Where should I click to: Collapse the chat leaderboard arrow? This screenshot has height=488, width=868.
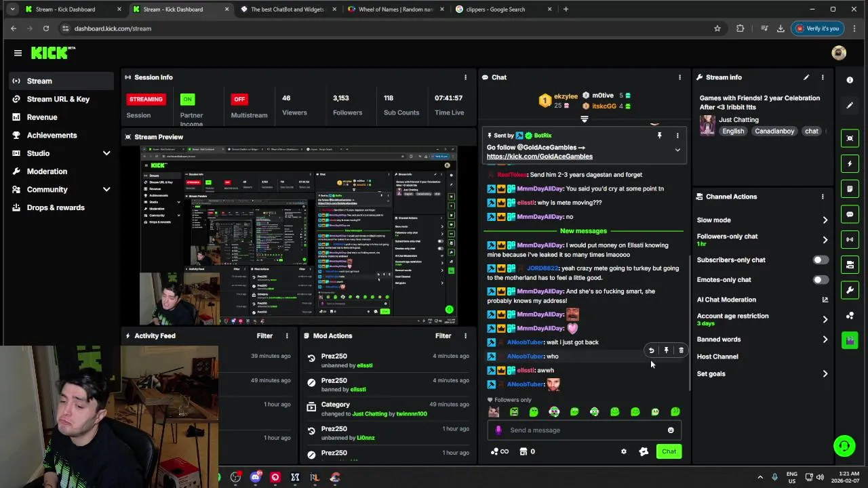(x=584, y=119)
